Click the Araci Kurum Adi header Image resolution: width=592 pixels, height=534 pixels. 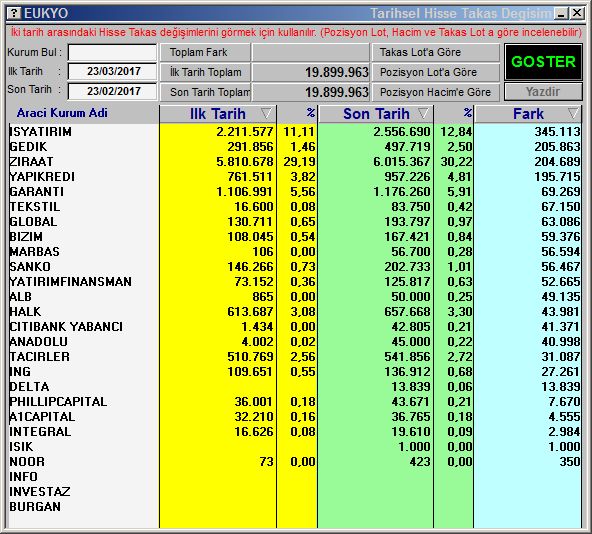[62, 113]
